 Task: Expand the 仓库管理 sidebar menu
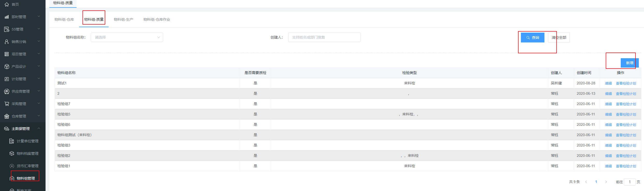[x=39, y=116]
